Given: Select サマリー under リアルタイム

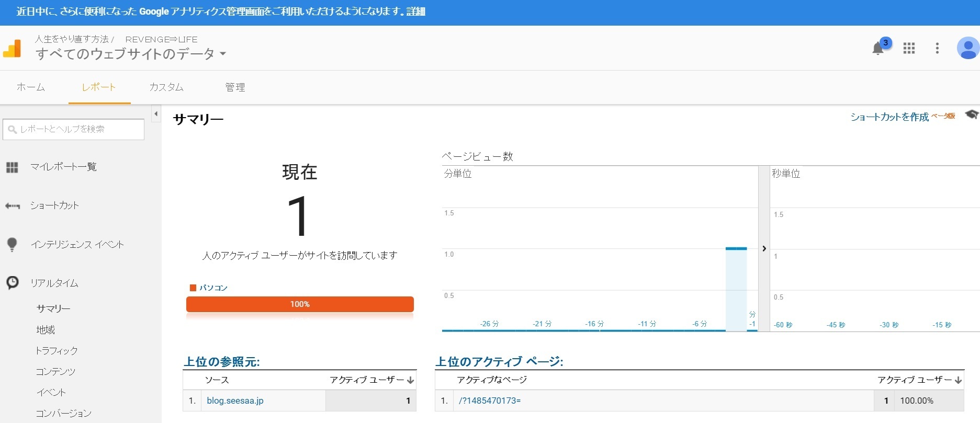Looking at the screenshot, I should [53, 308].
